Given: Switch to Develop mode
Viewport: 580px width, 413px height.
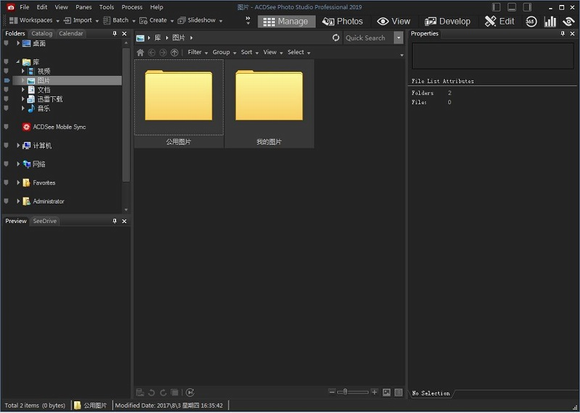Looking at the screenshot, I should (447, 21).
